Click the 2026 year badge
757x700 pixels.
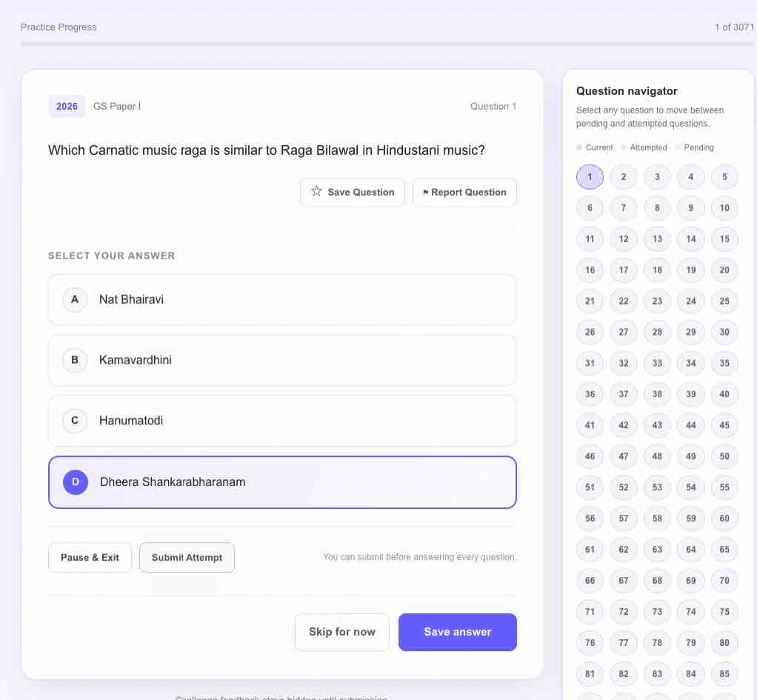click(x=67, y=106)
